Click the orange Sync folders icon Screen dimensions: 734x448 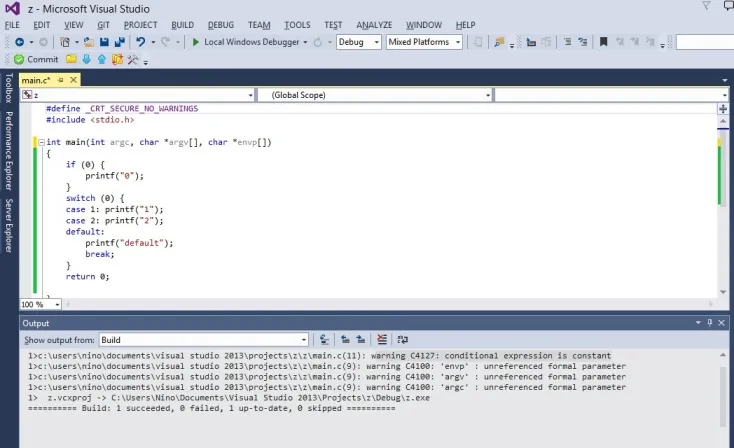(x=117, y=59)
